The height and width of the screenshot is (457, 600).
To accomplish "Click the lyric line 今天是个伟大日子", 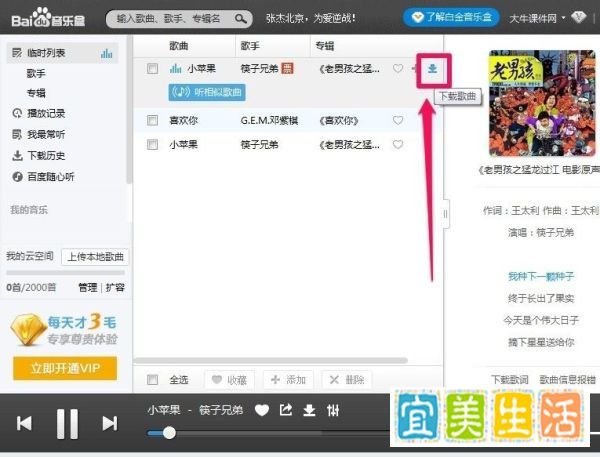I will [541, 320].
